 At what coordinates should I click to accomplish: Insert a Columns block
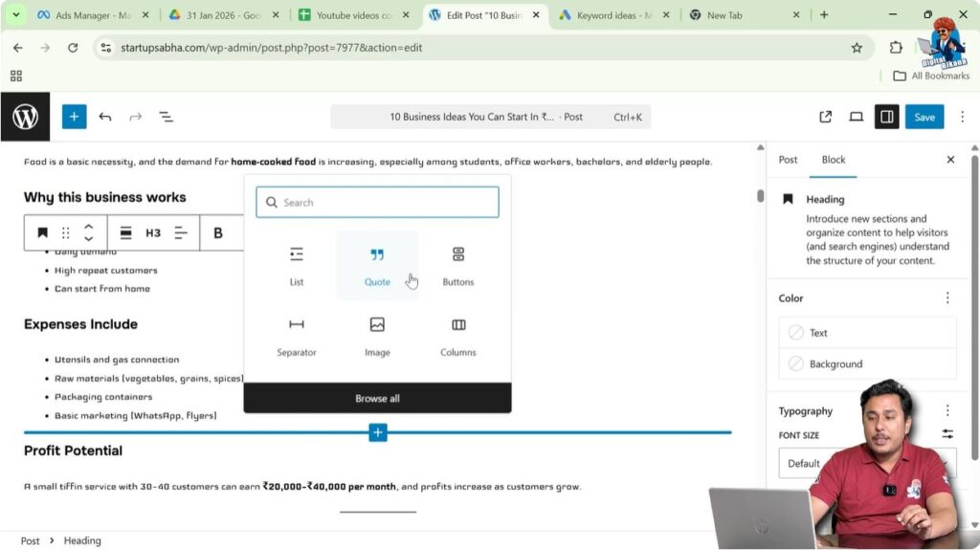tap(458, 337)
